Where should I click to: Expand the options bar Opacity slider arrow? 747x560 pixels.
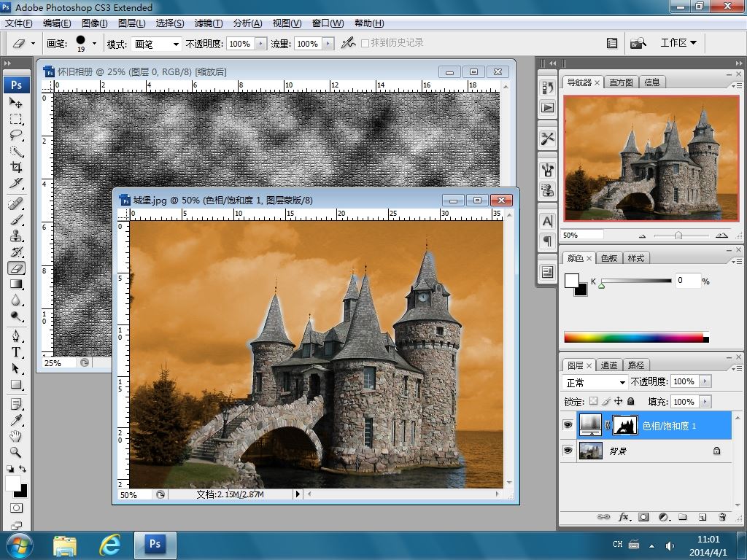(x=260, y=44)
